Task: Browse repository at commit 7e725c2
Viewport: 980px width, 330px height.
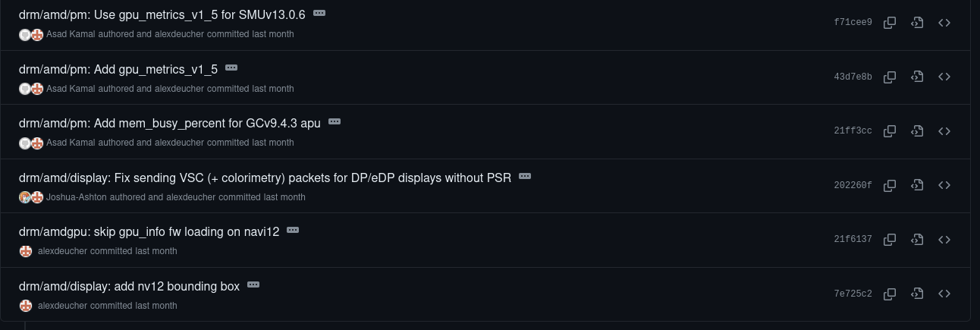Action: (x=944, y=294)
